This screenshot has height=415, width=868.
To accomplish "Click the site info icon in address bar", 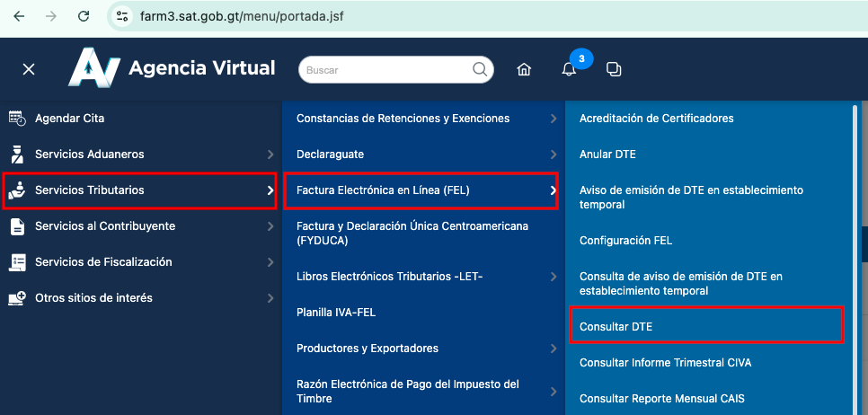I will (124, 16).
